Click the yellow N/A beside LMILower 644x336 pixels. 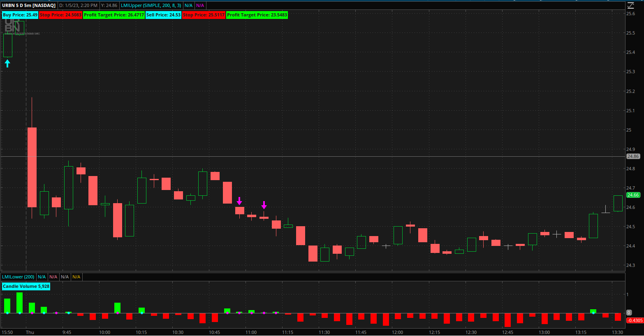pyautogui.click(x=76, y=277)
